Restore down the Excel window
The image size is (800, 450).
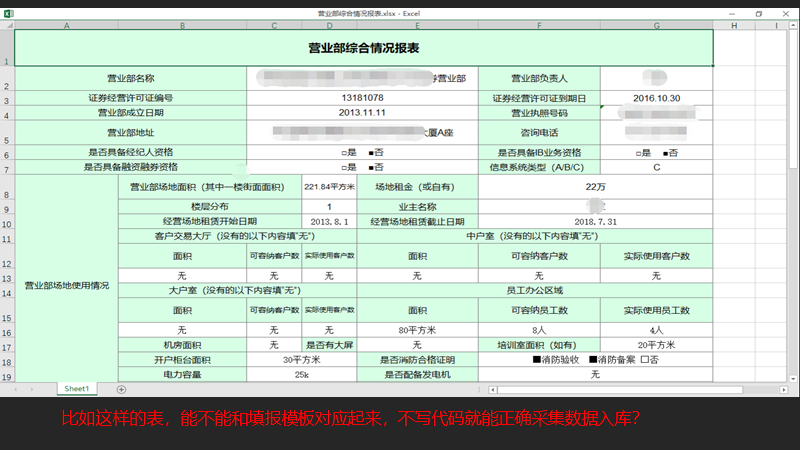[757, 13]
